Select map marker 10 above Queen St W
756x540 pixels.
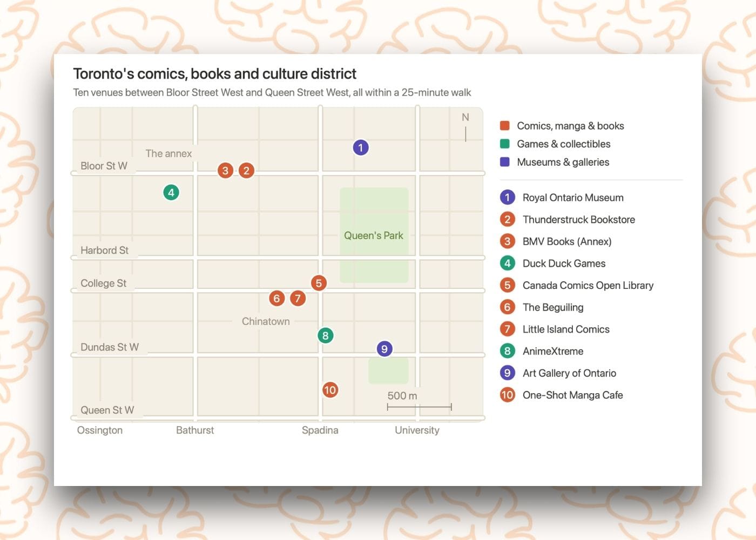tap(330, 390)
